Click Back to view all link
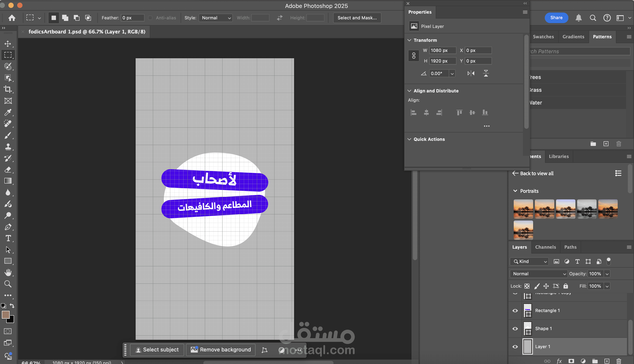 pyautogui.click(x=533, y=173)
